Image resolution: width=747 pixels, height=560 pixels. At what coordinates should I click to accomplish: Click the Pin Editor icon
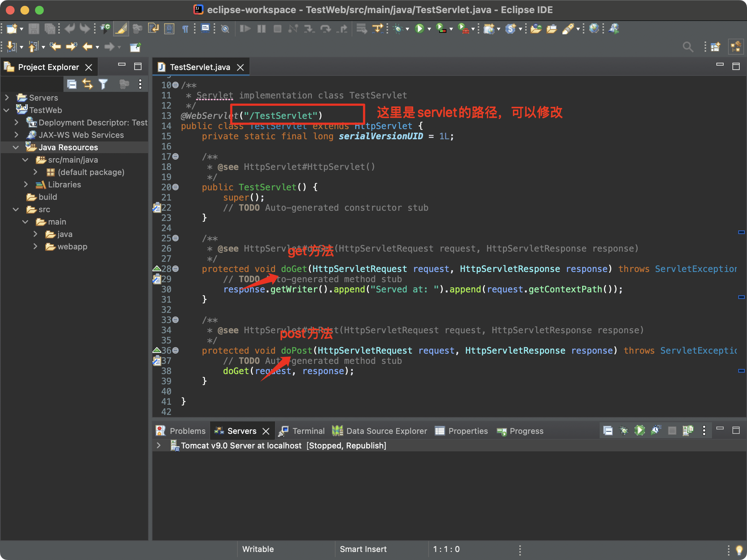pos(135,47)
